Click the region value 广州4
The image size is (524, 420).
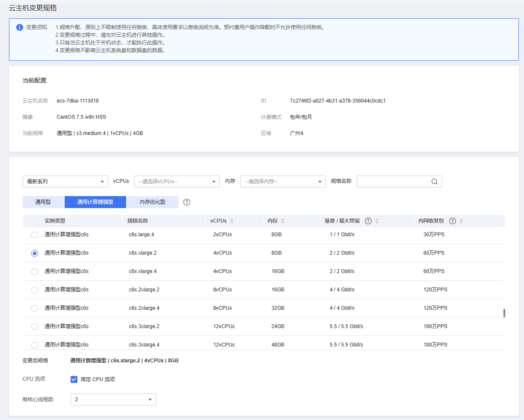pos(296,133)
